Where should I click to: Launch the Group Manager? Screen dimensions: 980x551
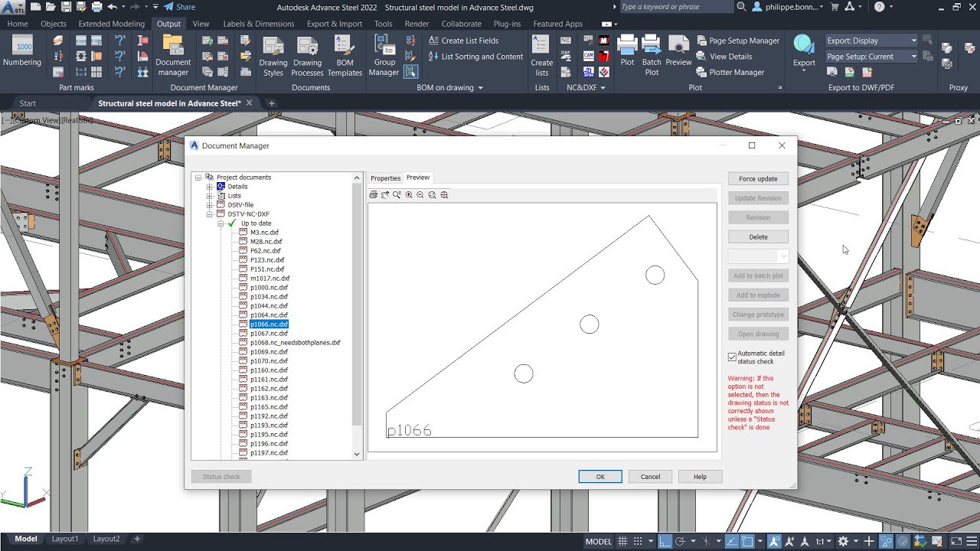[384, 56]
